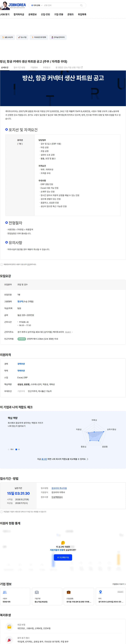Click the 산업(업종) briefcase icon
Image resolution: width=126 pixels, height=644 pixels.
[x=69, y=592]
